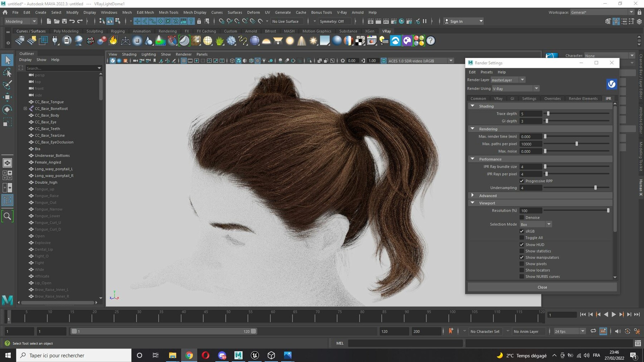Click the Undo arrow icon
The image size is (644, 362).
pos(72,21)
